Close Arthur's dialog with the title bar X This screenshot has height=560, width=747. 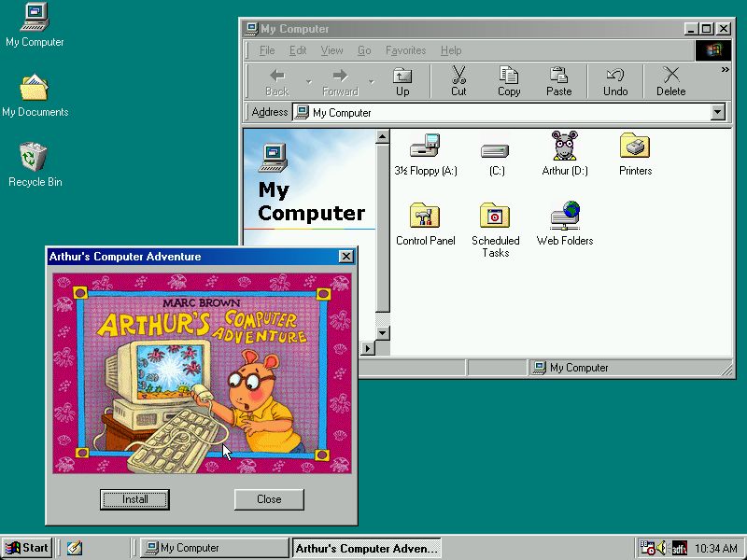(346, 256)
